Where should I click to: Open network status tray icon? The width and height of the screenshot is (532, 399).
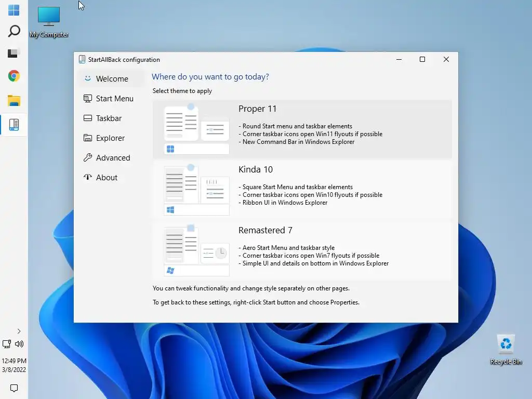7,344
